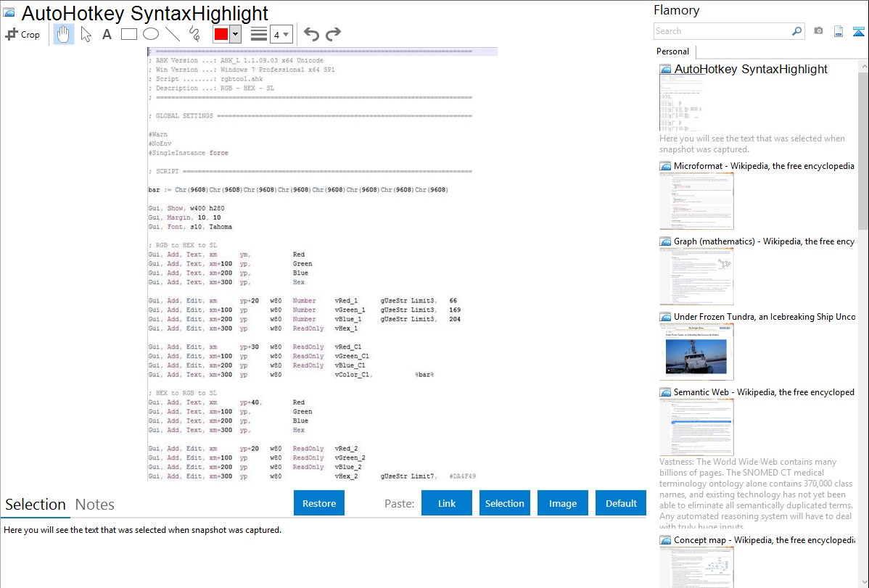Viewport: 869px width, 588px height.
Task: Switch to the Selection tab
Action: point(35,505)
